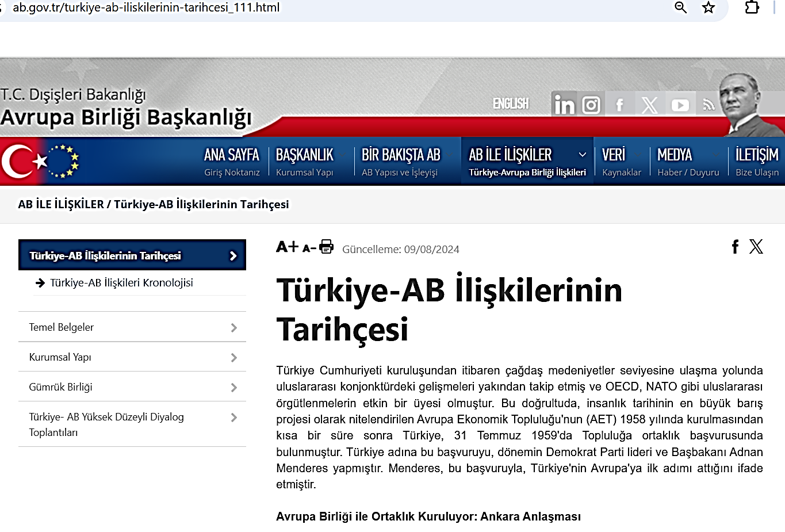Open the Facebook icon in header

620,105
